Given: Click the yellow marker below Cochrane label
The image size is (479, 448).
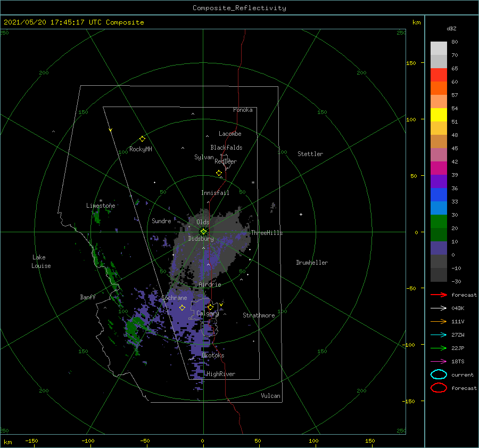Looking at the screenshot, I should (182, 307).
